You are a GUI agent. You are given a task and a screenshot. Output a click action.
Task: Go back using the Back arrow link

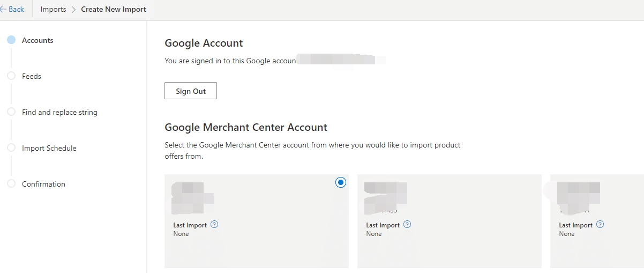(12, 9)
